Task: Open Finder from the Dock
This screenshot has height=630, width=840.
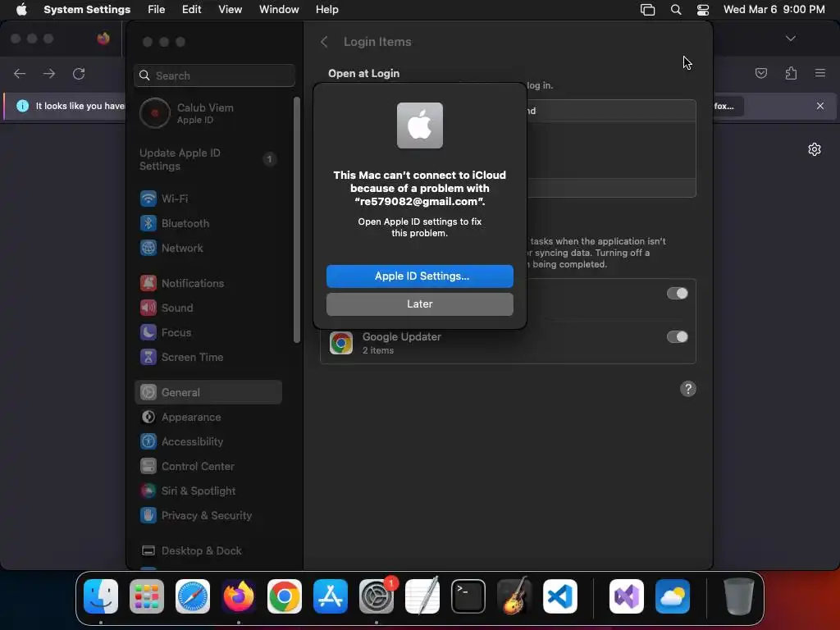Action: pyautogui.click(x=101, y=596)
